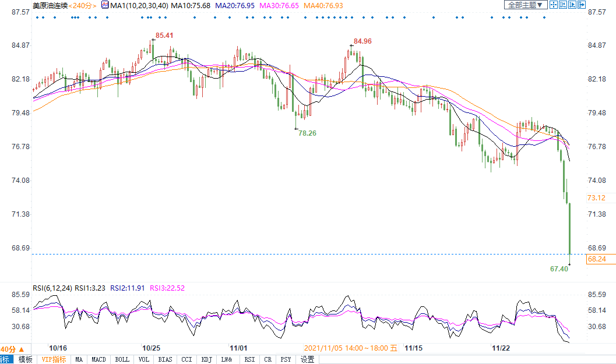Click the rightmost top-right toolbar icon
616x364 pixels.
pyautogui.click(x=582, y=5)
